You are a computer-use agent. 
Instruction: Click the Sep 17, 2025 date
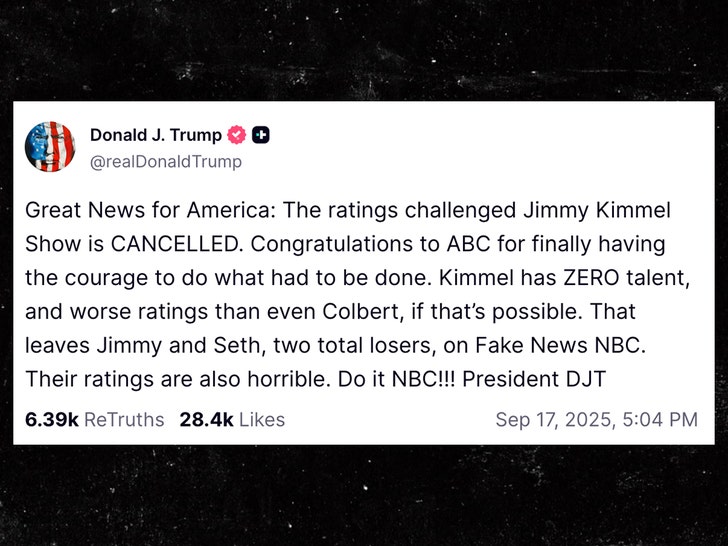click(558, 420)
